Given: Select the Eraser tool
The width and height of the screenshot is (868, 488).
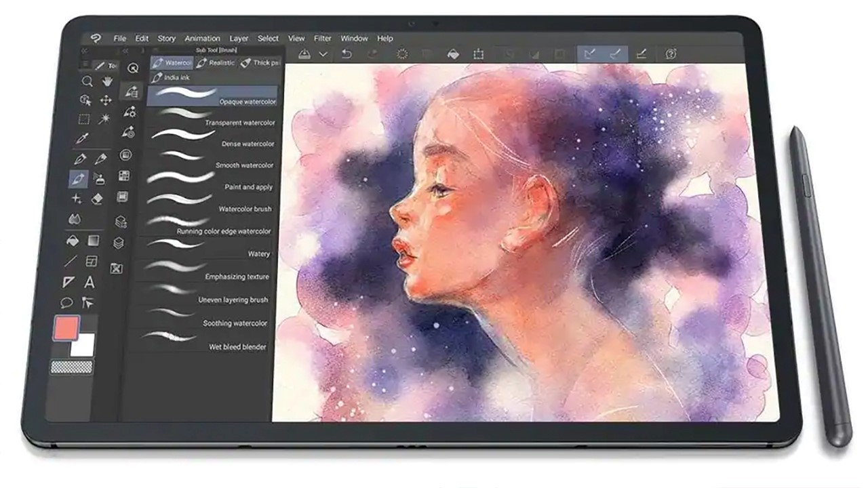Looking at the screenshot, I should [x=97, y=199].
